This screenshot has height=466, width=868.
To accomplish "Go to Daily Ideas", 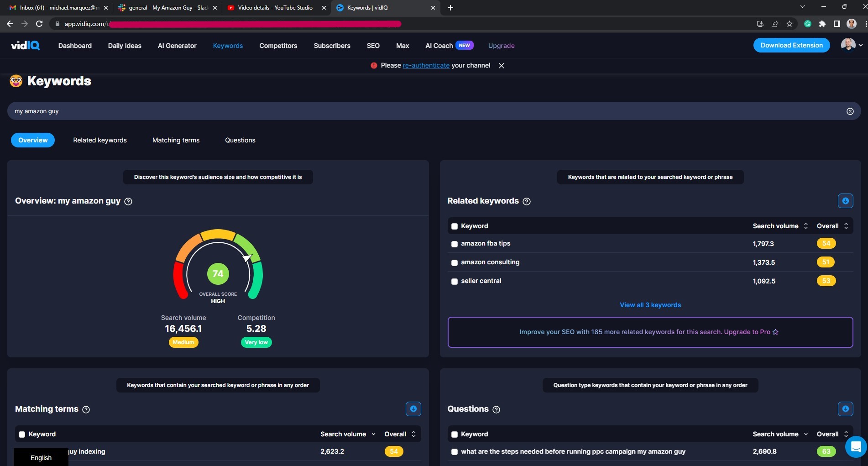I will (125, 46).
